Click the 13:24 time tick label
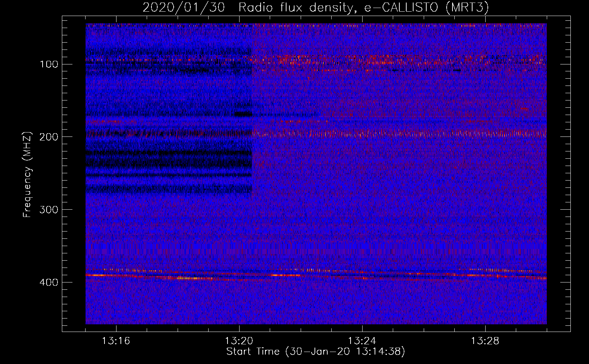589x364 pixels. pos(362,341)
